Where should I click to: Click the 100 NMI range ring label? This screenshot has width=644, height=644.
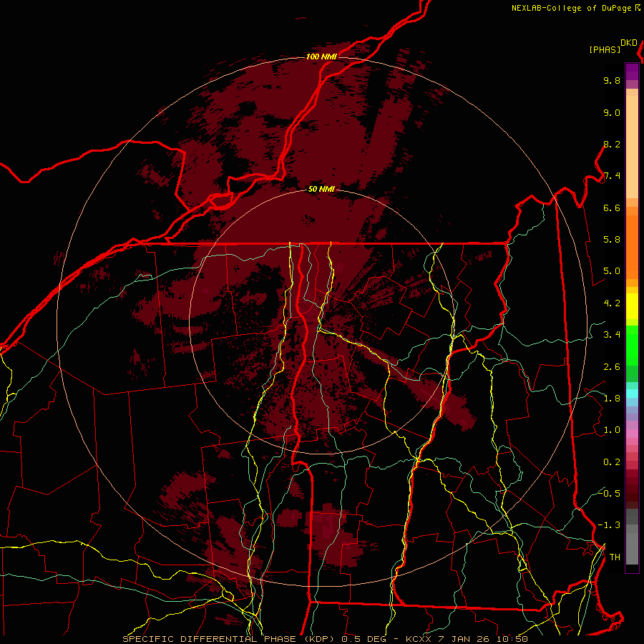click(x=321, y=57)
